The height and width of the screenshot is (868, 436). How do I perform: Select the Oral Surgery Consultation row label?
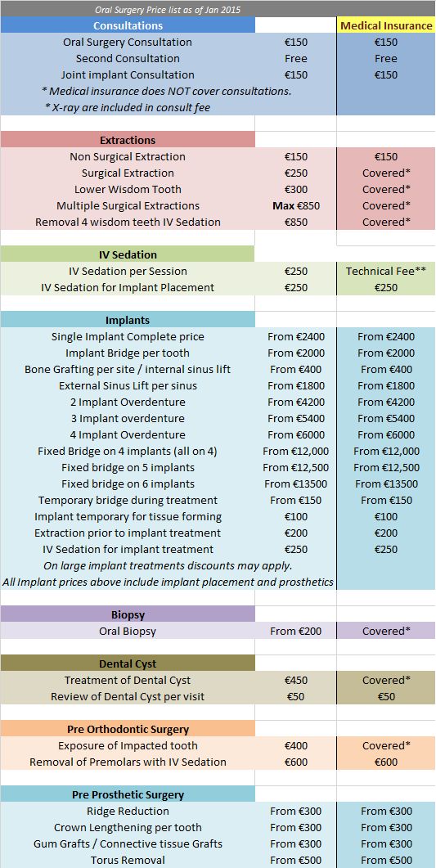pyautogui.click(x=128, y=42)
